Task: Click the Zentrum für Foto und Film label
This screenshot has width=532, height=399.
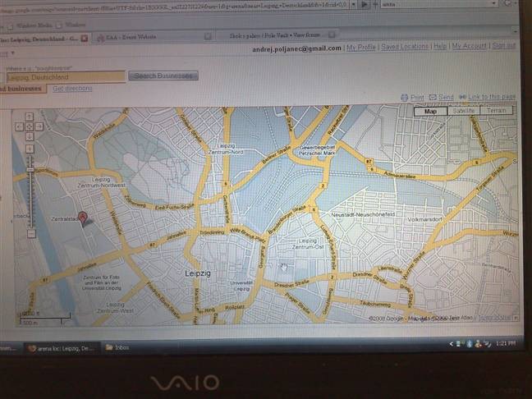Action: pyautogui.click(x=102, y=282)
